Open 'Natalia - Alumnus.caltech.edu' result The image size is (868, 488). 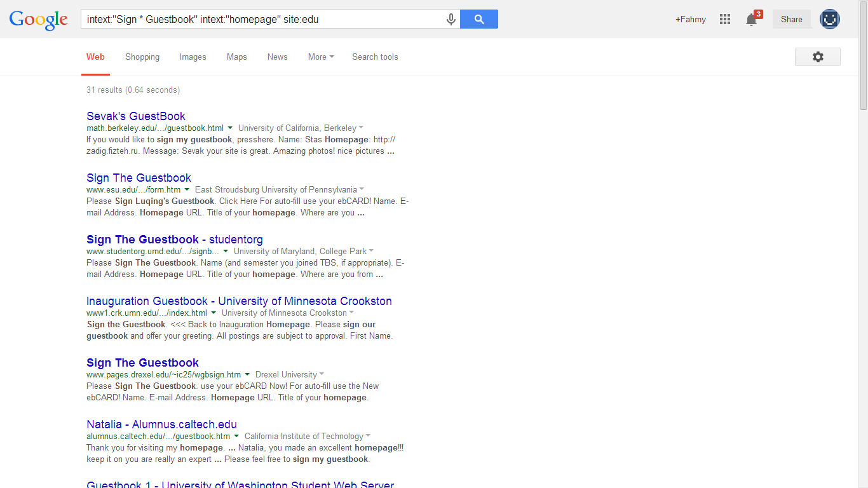[161, 424]
